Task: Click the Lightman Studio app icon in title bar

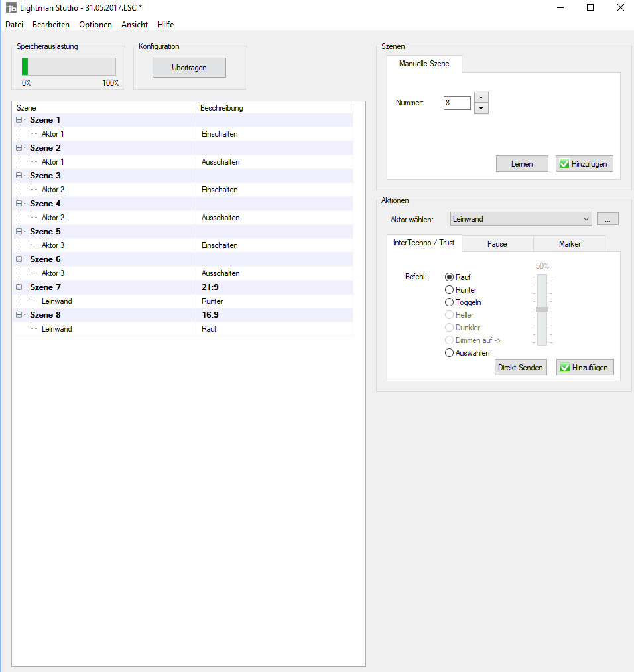Action: tap(11, 7)
